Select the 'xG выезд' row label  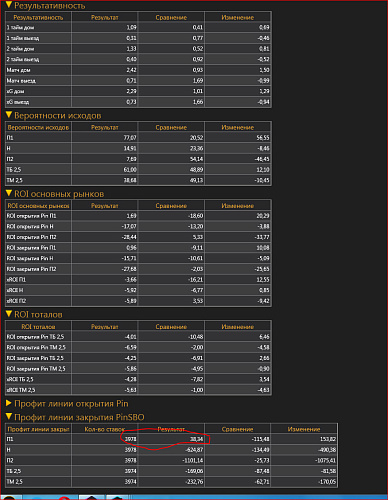pos(18,102)
